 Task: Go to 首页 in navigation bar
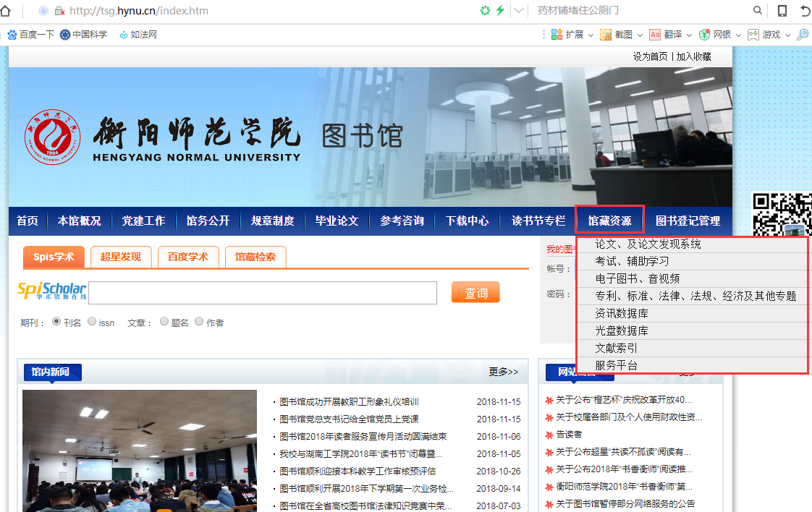(x=28, y=221)
